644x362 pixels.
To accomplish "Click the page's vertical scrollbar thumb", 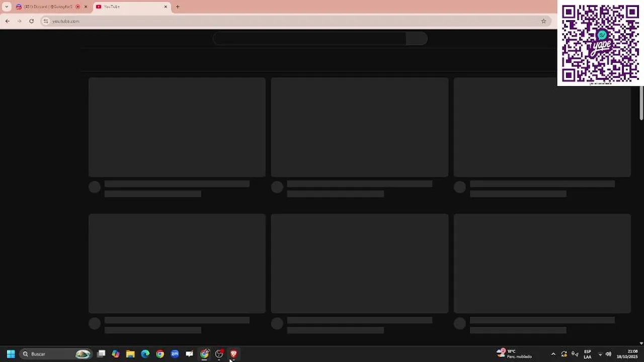I will point(641,103).
